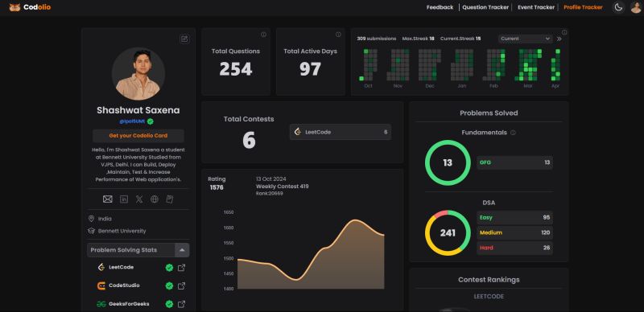The image size is (644, 312).
Task: Click the user avatar in top bar
Action: [x=636, y=7]
